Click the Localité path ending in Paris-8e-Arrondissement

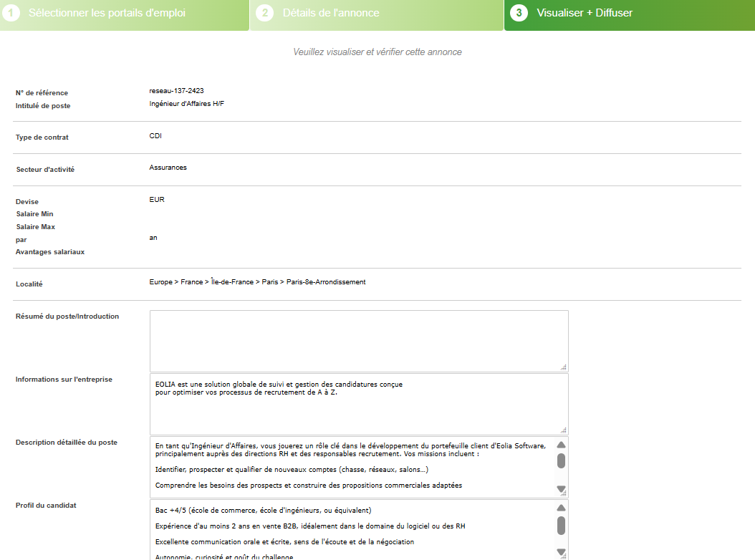(x=257, y=282)
